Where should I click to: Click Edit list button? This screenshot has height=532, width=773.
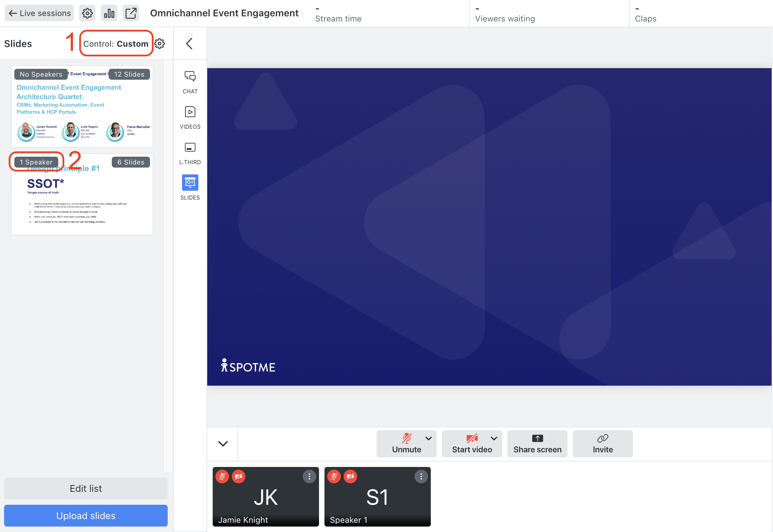coord(86,488)
